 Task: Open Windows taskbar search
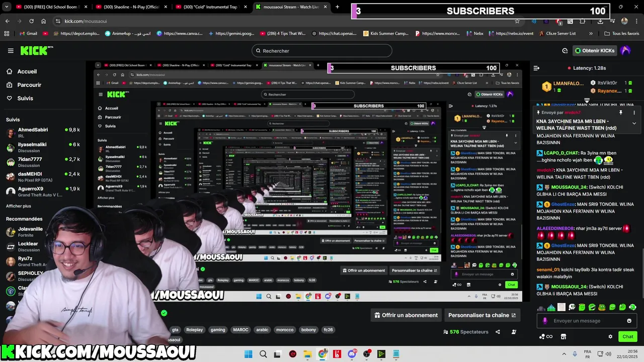coord(263,354)
